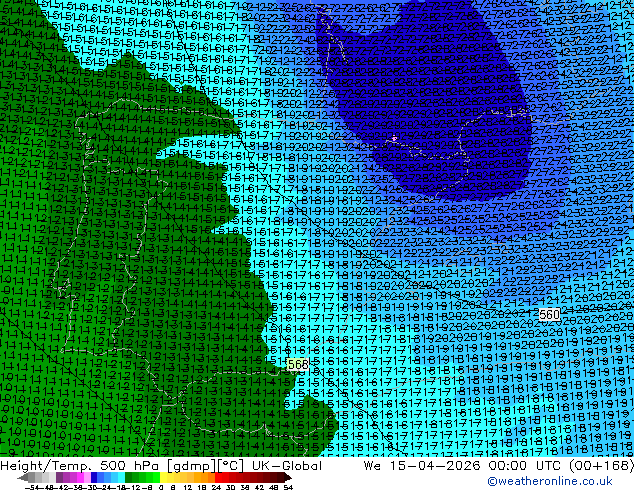Screen dimensions: 634x490
Task: Pick the cyan legend swatch above -18
Action: pyautogui.click(x=121, y=478)
